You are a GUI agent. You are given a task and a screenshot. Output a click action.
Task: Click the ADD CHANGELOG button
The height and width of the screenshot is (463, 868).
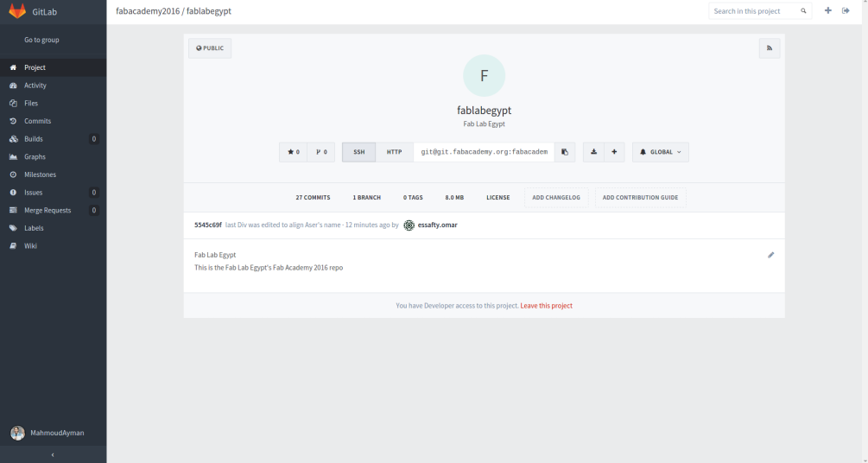point(556,197)
